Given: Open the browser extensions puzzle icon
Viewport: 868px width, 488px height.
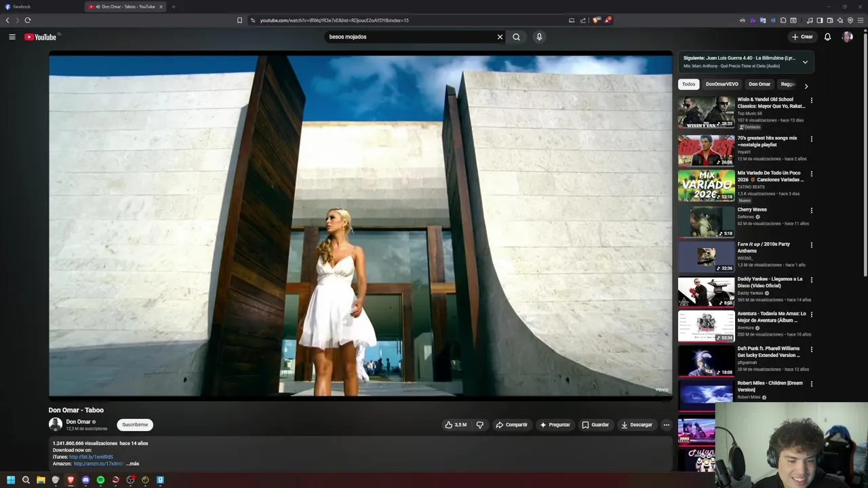Looking at the screenshot, I should 783,20.
